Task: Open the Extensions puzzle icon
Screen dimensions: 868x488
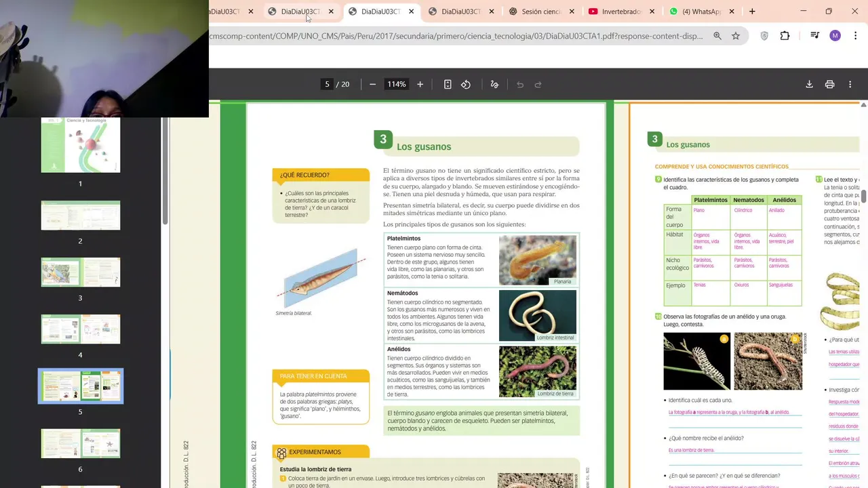Action: (x=785, y=36)
